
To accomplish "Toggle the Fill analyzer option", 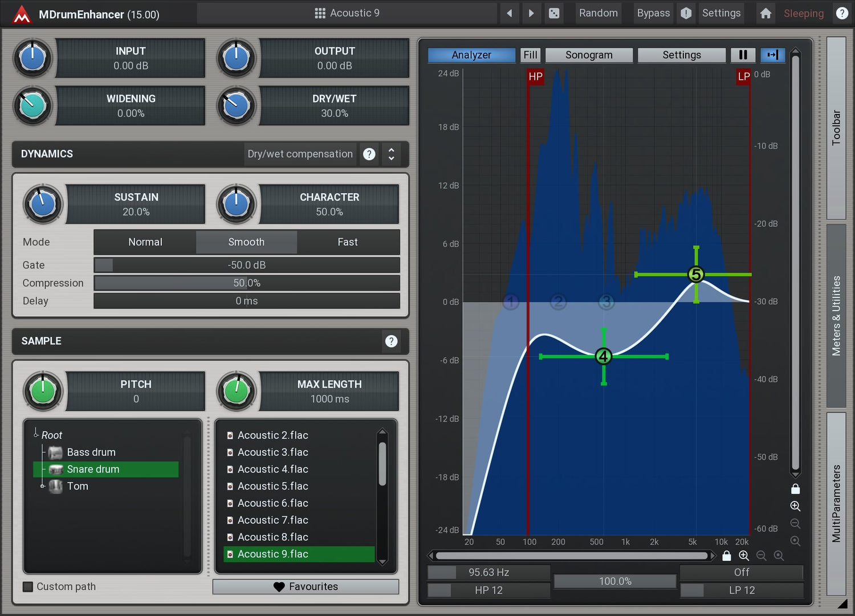I will coord(530,55).
